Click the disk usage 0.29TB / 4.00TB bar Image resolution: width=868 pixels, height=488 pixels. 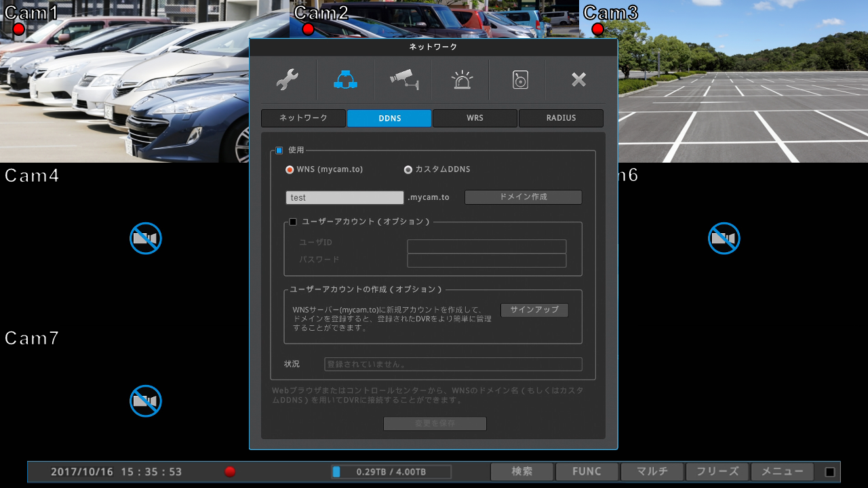[x=391, y=472]
